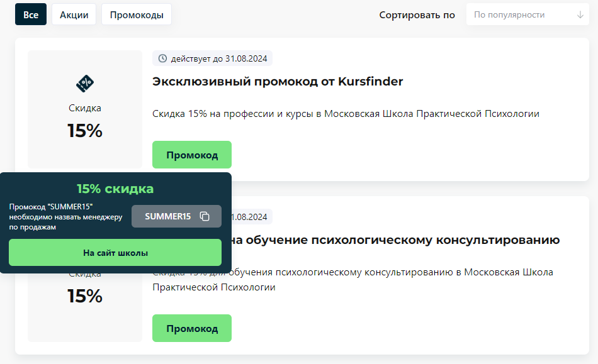Click the 15% discount value in second card

(85, 296)
